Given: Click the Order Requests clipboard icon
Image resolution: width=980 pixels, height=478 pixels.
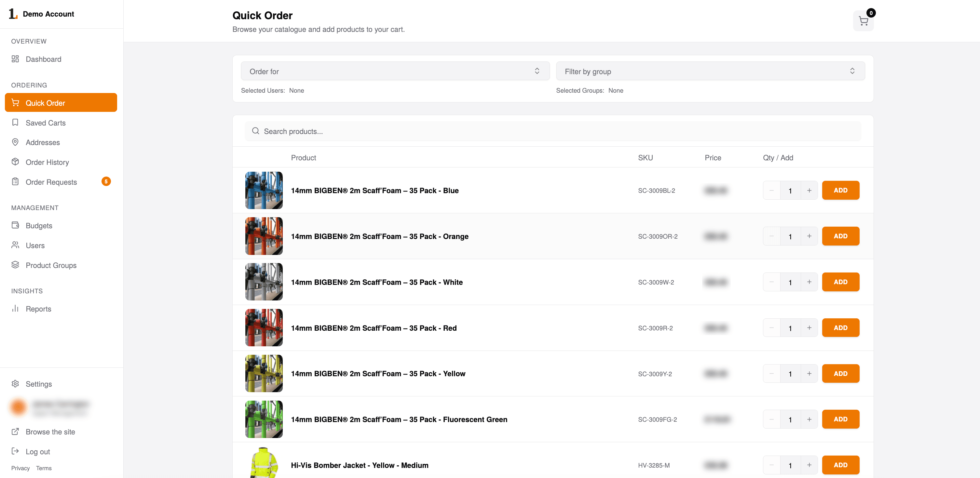Looking at the screenshot, I should pyautogui.click(x=15, y=181).
